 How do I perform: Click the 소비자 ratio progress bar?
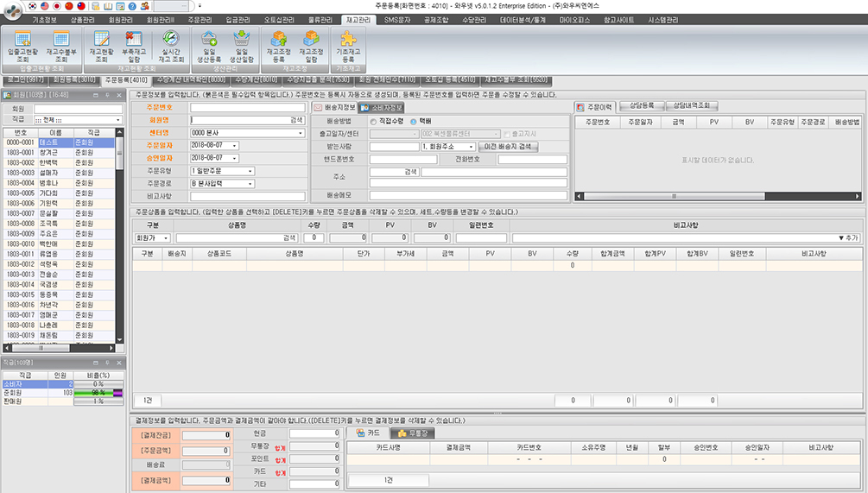tap(98, 384)
